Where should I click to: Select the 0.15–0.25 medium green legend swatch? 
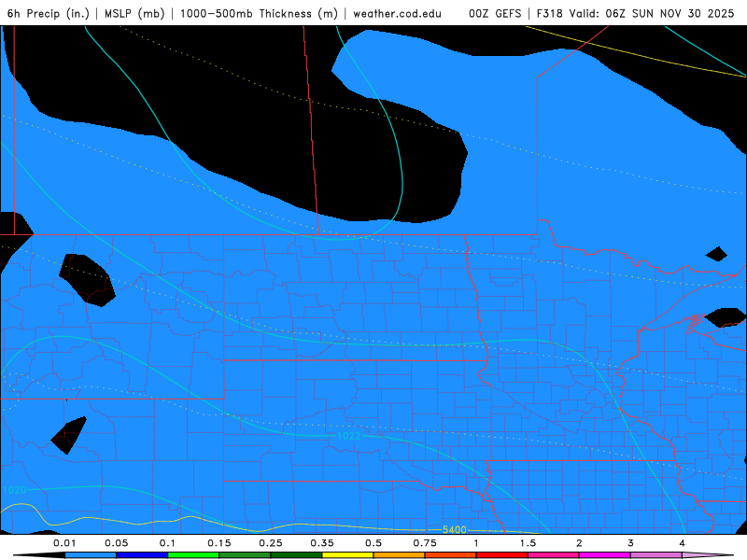(x=245, y=555)
